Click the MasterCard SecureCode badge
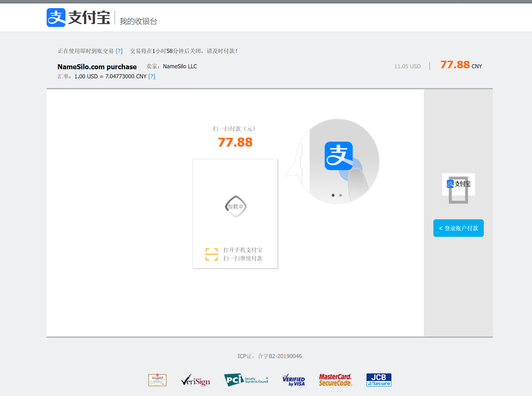The width and height of the screenshot is (532, 396). coord(336,380)
